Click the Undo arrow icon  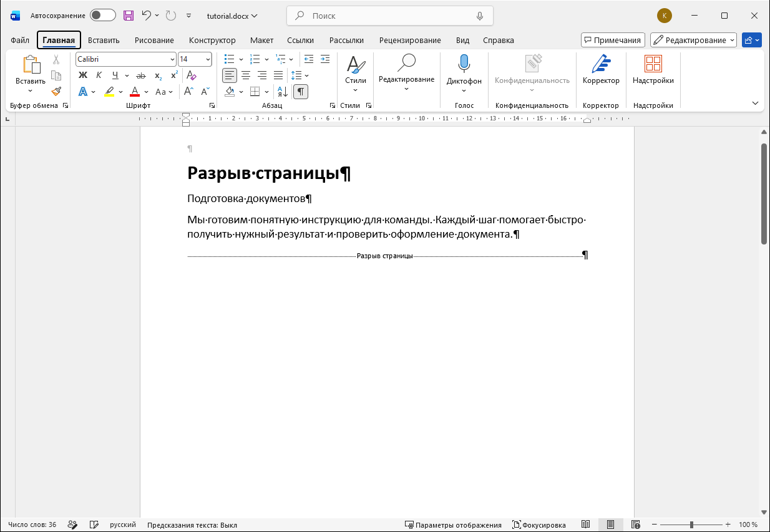pos(146,16)
